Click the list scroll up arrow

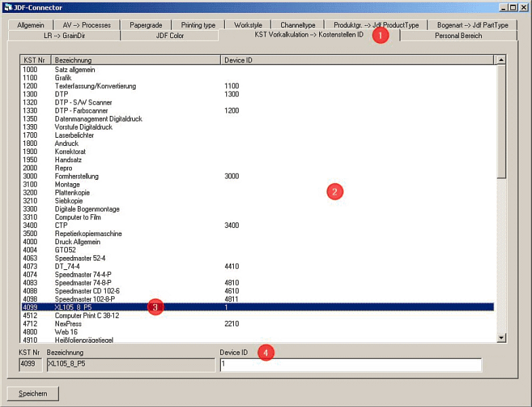point(502,60)
